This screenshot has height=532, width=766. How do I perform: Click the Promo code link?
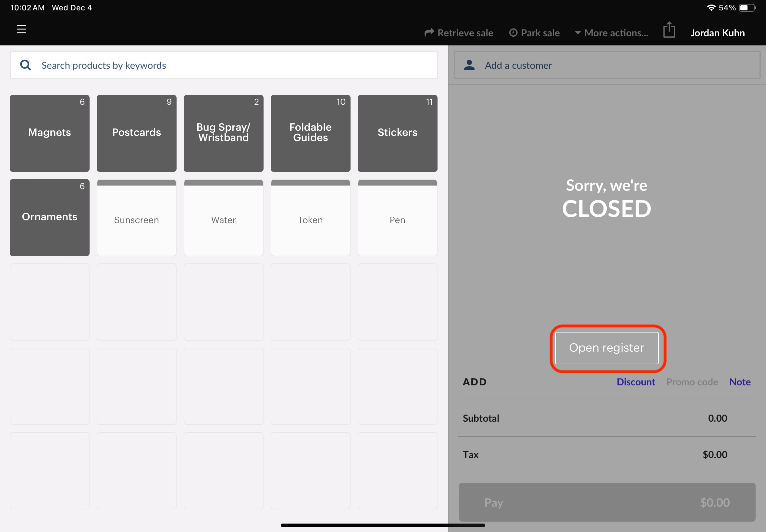coord(692,382)
